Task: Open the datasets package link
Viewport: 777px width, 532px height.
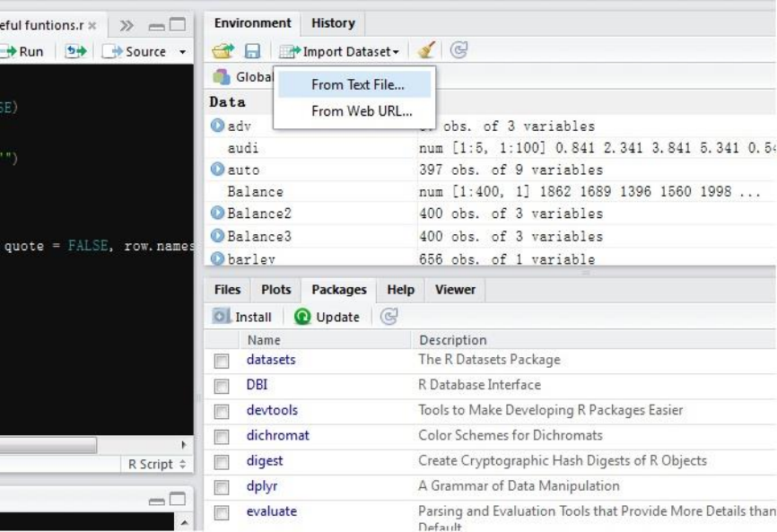Action: [x=271, y=360]
